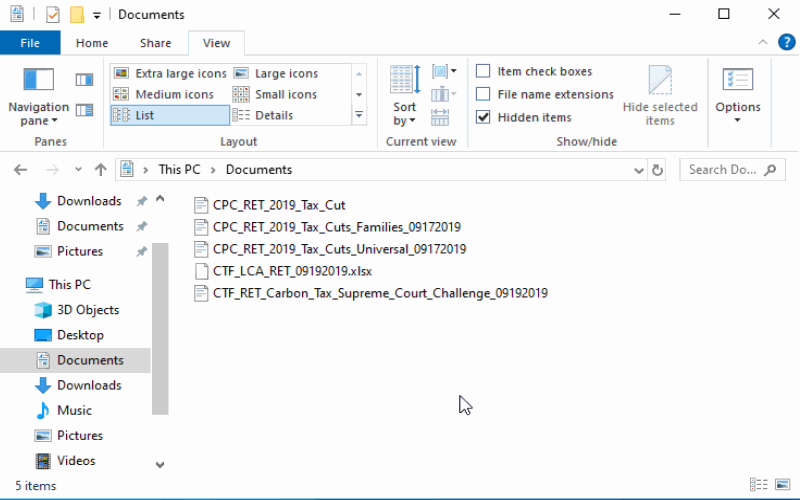Screen dimensions: 800x500
Task: Click the Navigation pane icon
Action: [39, 81]
